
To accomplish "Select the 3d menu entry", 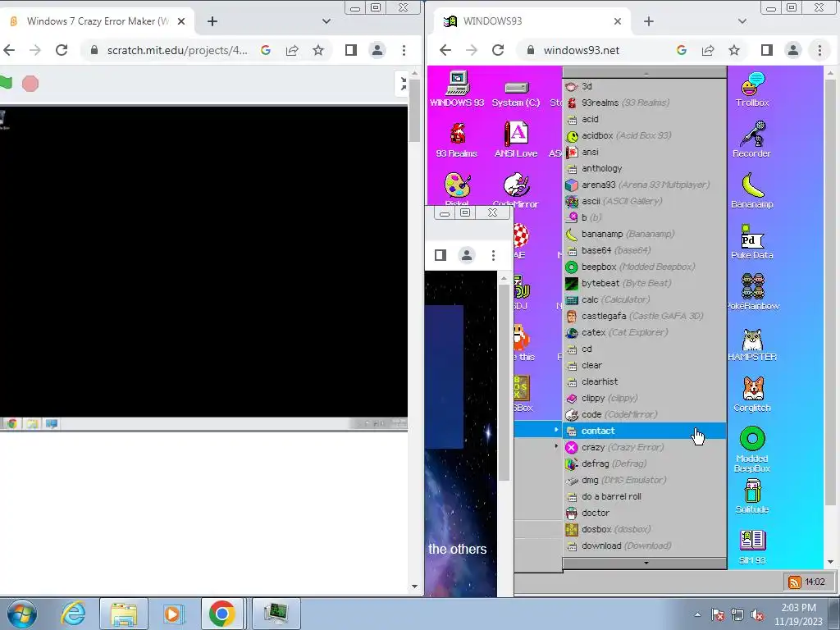I will pyautogui.click(x=645, y=86).
